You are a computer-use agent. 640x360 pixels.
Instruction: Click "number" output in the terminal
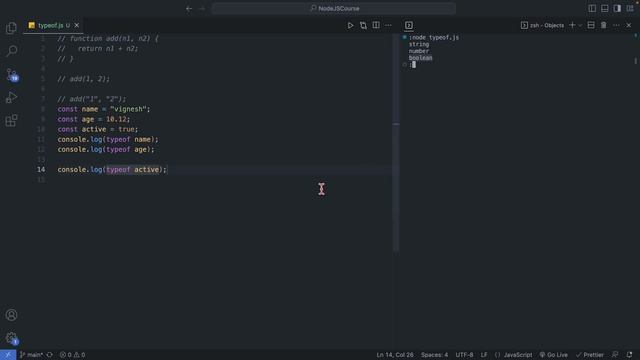(419, 51)
